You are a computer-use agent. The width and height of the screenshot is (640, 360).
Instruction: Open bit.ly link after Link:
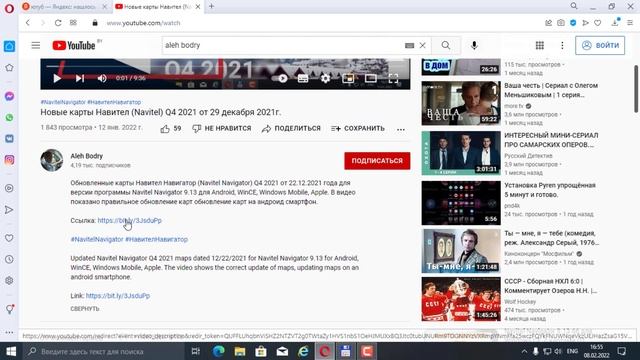tap(118, 296)
